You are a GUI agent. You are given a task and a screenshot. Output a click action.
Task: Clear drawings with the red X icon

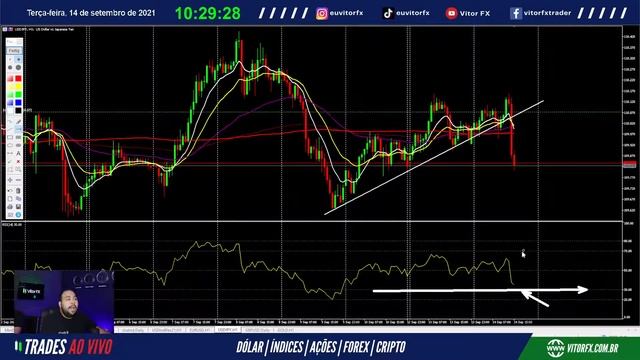[x=18, y=162]
